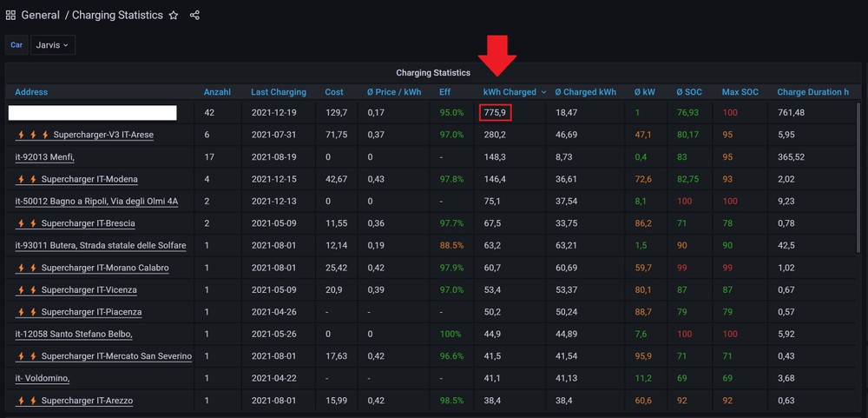Sort by Max SOC column header
Viewport: 868px width, 418px height.
[740, 92]
